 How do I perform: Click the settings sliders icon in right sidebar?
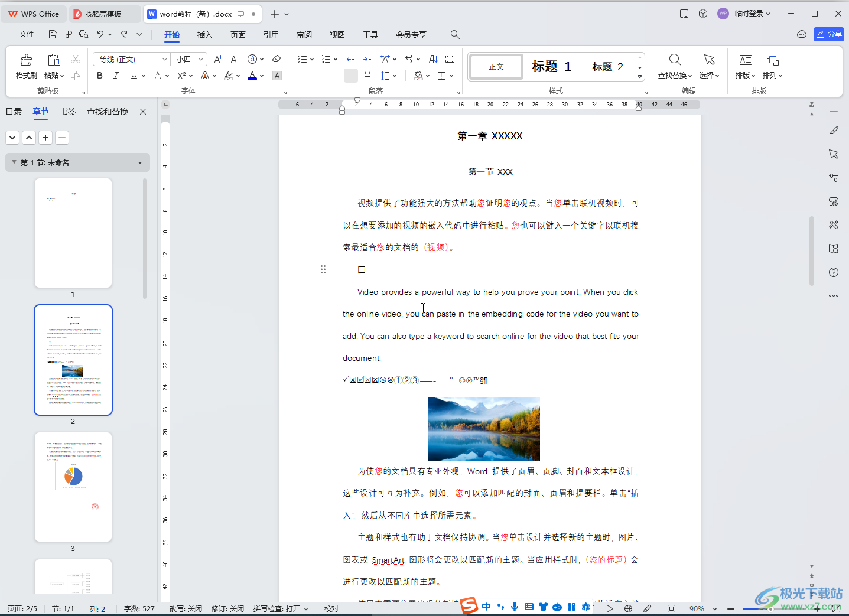point(834,178)
